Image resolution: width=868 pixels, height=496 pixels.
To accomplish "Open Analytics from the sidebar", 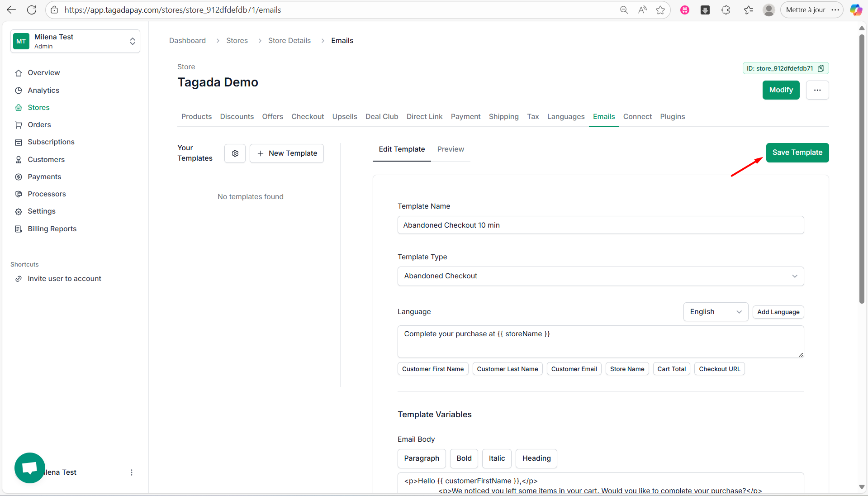I will pyautogui.click(x=43, y=90).
